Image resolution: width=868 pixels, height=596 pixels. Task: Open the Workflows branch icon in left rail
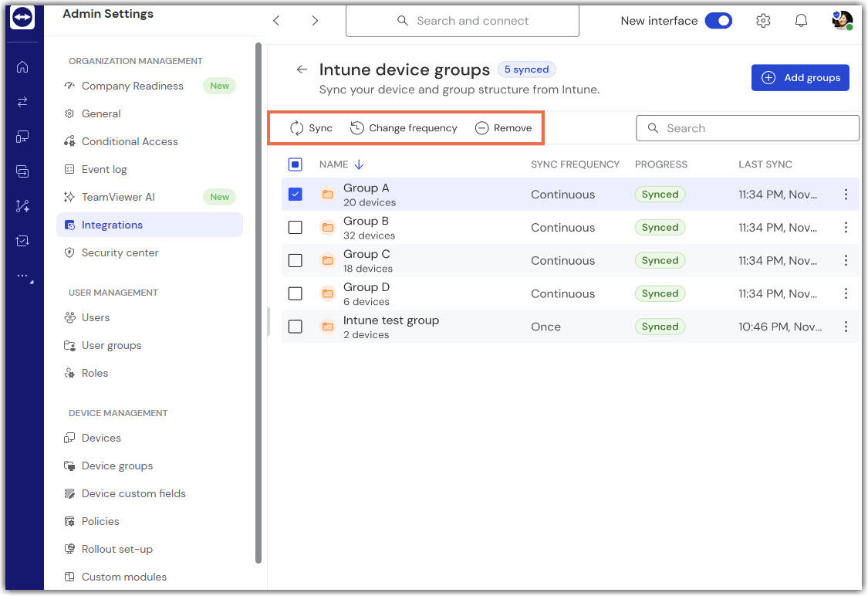click(x=22, y=206)
